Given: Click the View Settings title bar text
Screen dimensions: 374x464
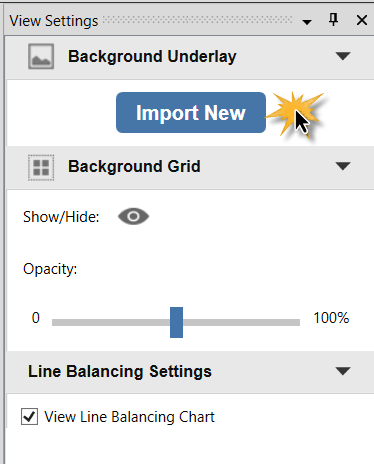Looking at the screenshot, I should [x=54, y=21].
